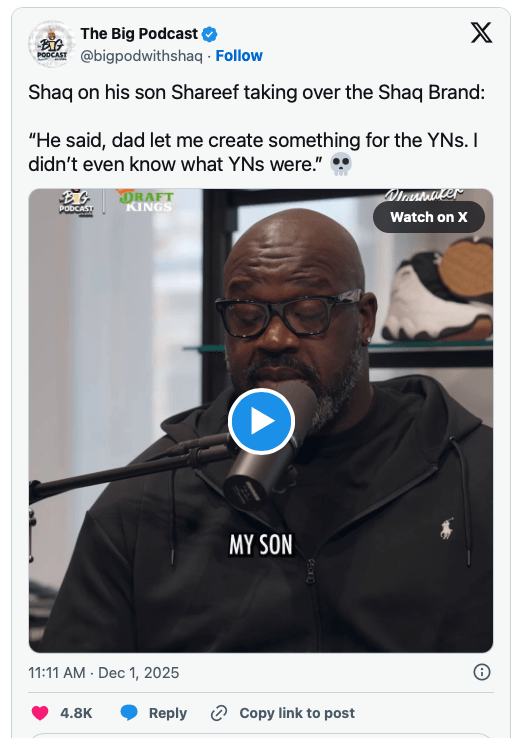Click the DraftKings logo in video
Screen dimensions: 524x738
pyautogui.click(x=146, y=201)
